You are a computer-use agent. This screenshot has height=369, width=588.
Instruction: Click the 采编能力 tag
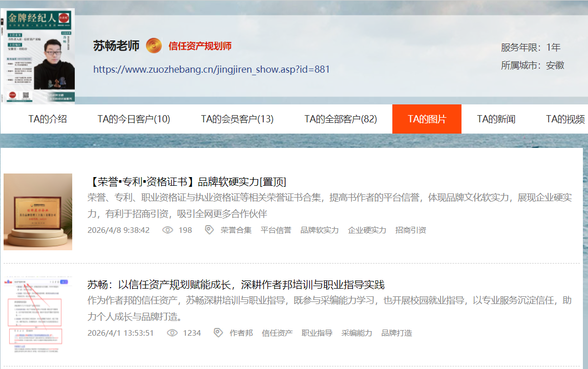[x=356, y=333]
